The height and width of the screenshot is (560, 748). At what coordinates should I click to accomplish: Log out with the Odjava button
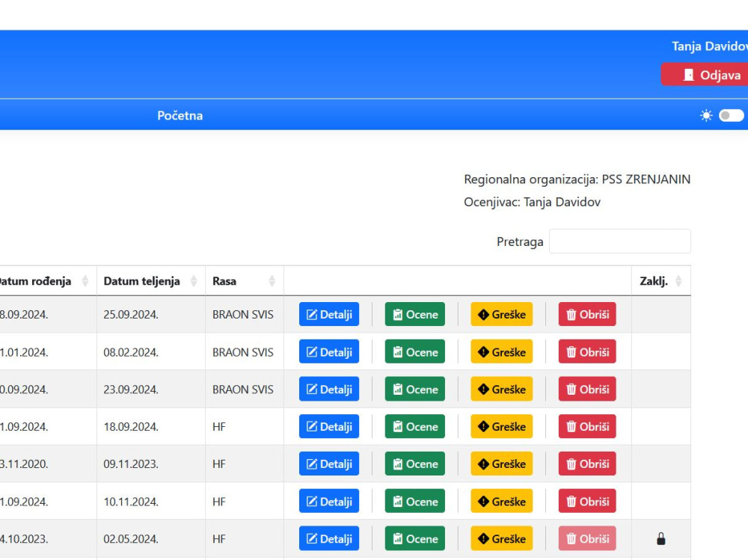tap(705, 75)
